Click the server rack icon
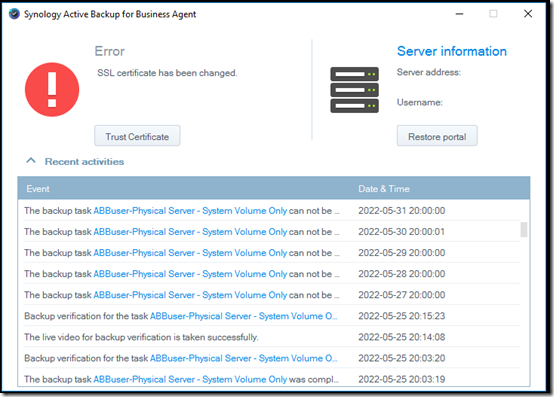 pos(354,90)
